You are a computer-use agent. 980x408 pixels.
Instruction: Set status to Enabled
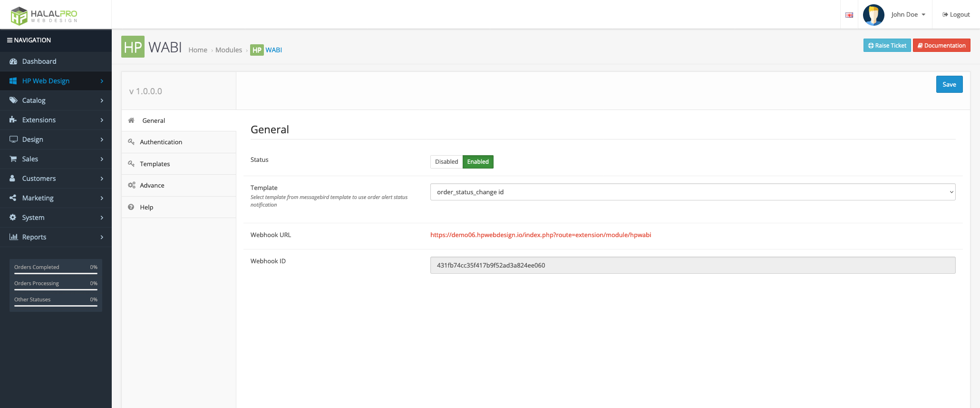coord(478,162)
